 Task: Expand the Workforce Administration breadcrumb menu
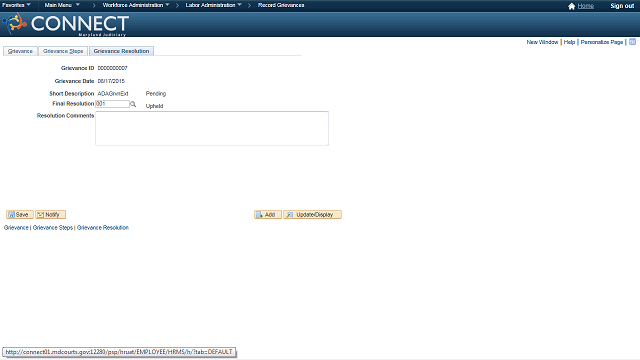point(136,5)
